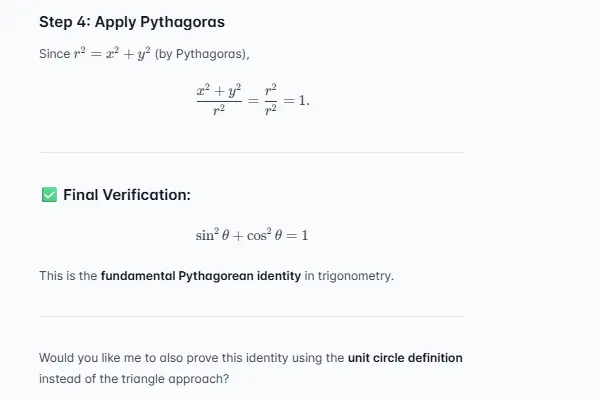Click the "Final Verification:" heading text
The height and width of the screenshot is (400, 600).
(x=126, y=194)
